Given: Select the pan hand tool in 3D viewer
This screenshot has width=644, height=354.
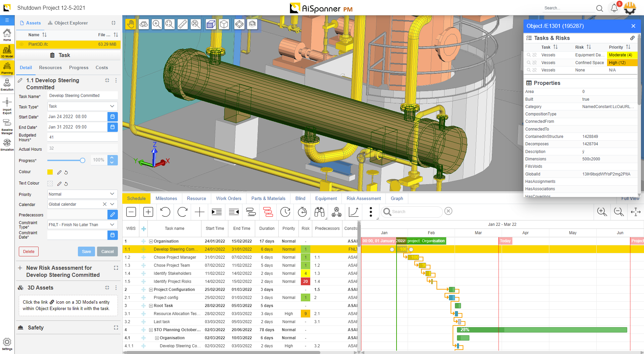Looking at the screenshot, I should click(x=131, y=24).
